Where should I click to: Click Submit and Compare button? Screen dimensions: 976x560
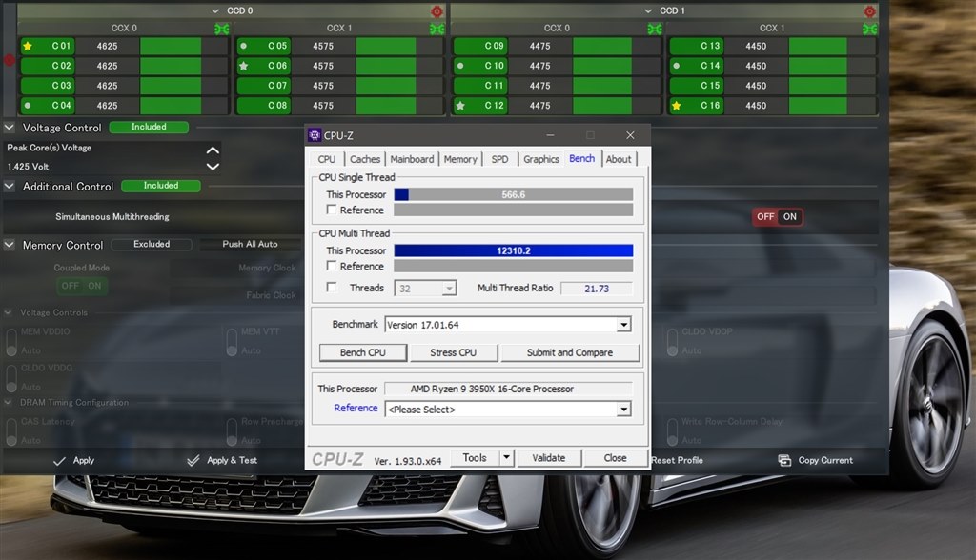click(570, 352)
